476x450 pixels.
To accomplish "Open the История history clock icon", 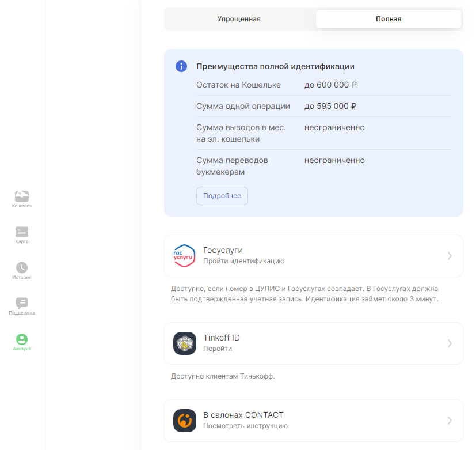I will [22, 267].
